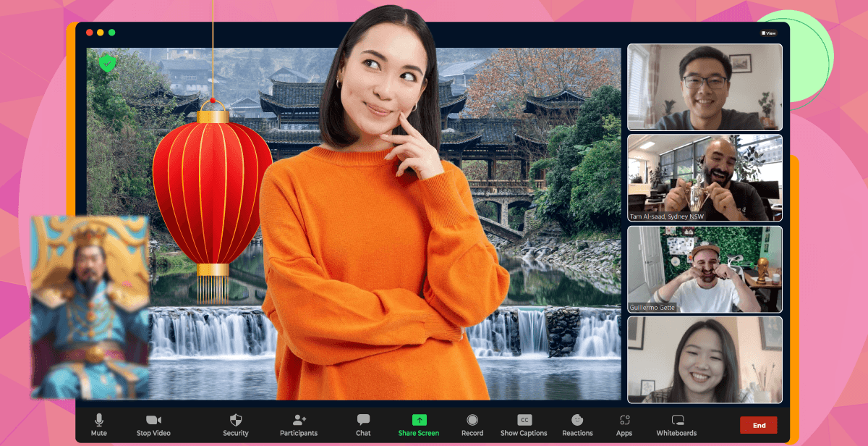
Task: Stop the video with the camera icon
Action: [153, 424]
